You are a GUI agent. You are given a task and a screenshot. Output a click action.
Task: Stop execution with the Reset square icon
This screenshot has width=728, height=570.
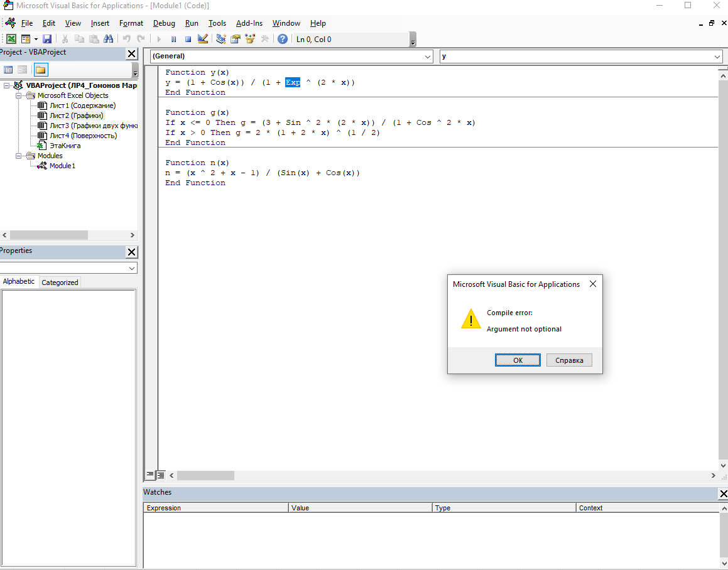188,40
